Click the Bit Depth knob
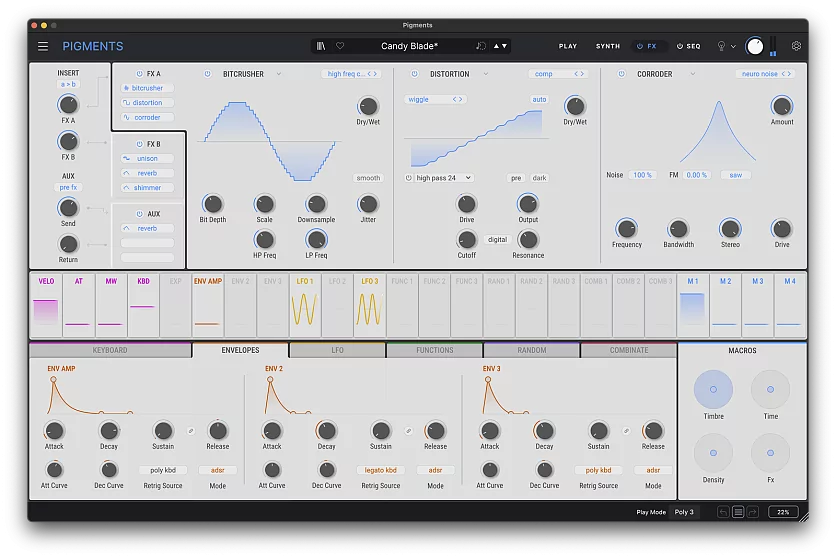The height and width of the screenshot is (558, 836). click(213, 204)
